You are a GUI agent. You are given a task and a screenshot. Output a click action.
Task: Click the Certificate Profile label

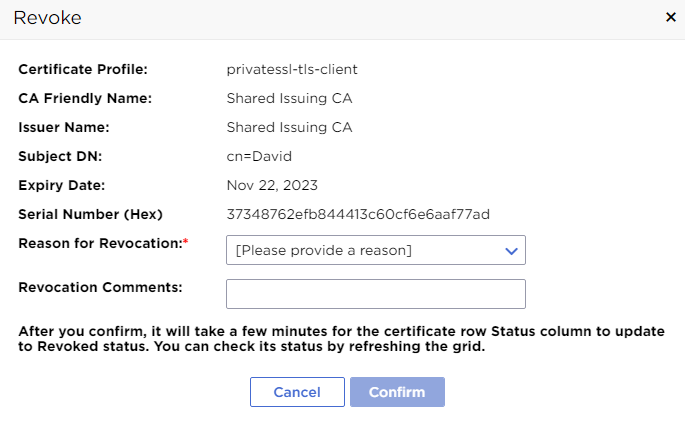83,69
